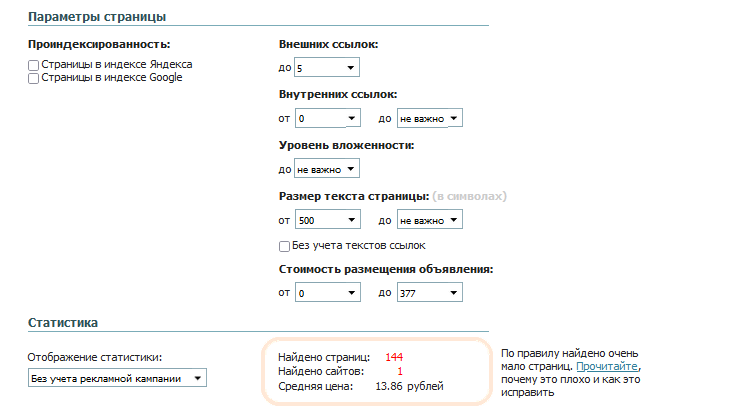This screenshot has width=732, height=408.
Task: Open the "Отображение статистики" dropdown
Action: click(x=117, y=378)
